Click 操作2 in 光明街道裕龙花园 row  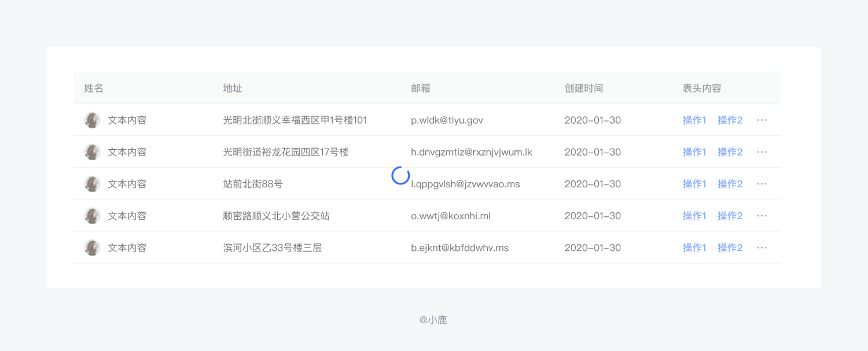click(730, 152)
